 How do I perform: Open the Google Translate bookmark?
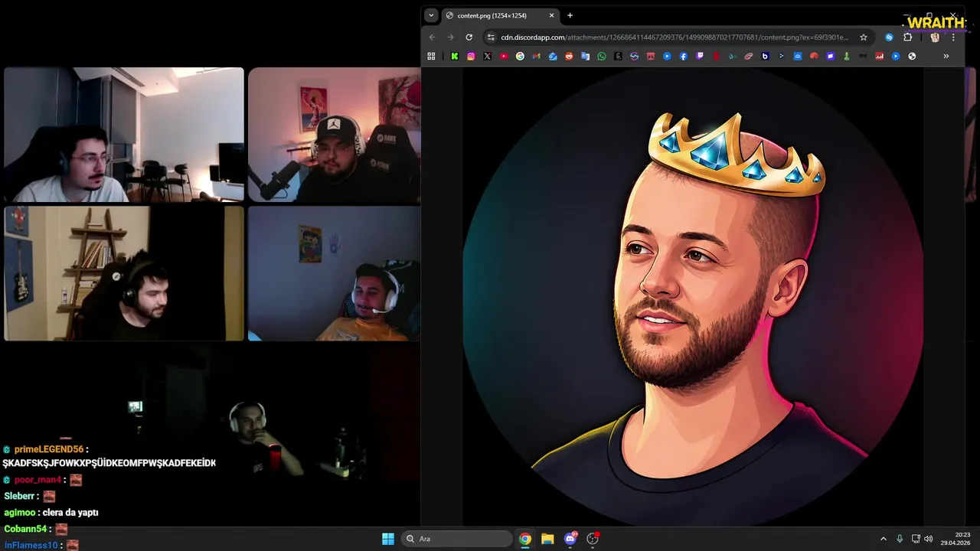[x=585, y=56]
